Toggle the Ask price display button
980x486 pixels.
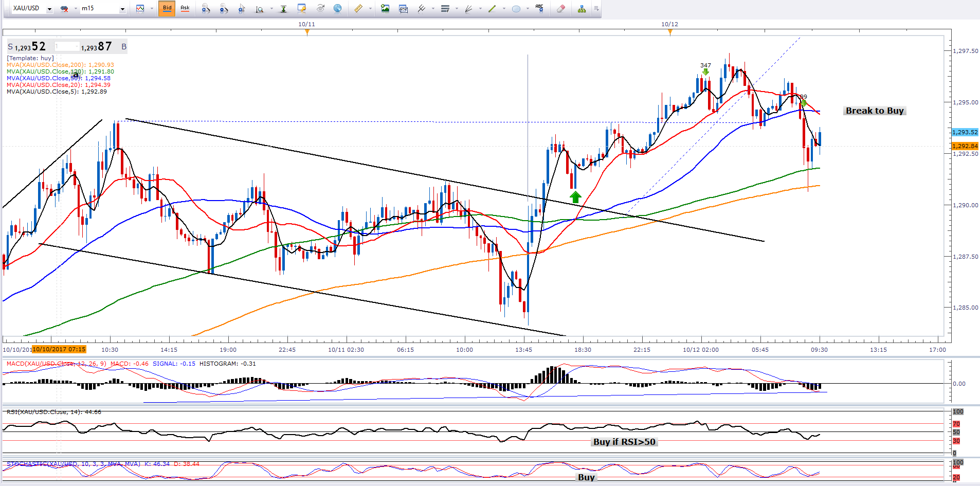click(x=185, y=8)
